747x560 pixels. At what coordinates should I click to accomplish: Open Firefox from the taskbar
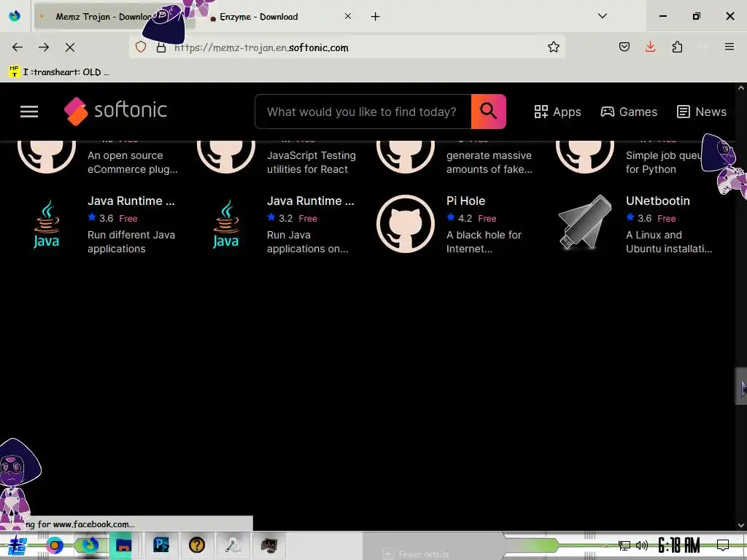point(90,545)
